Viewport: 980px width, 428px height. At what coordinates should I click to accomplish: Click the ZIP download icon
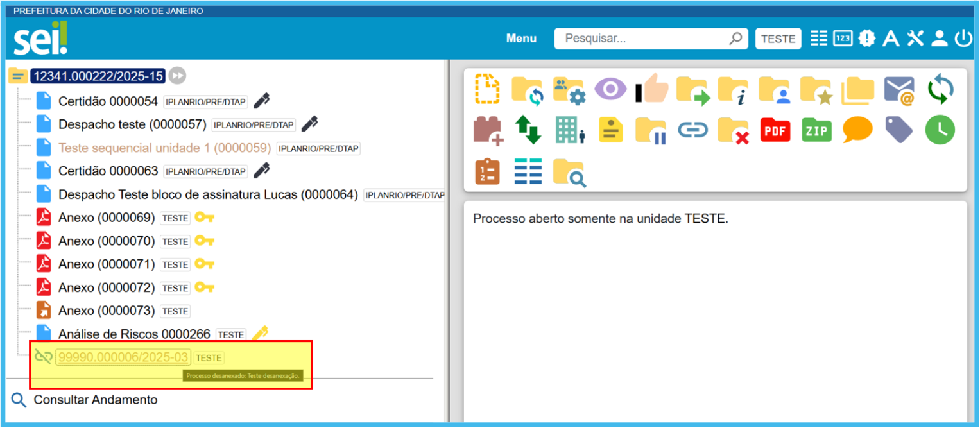coord(816,130)
